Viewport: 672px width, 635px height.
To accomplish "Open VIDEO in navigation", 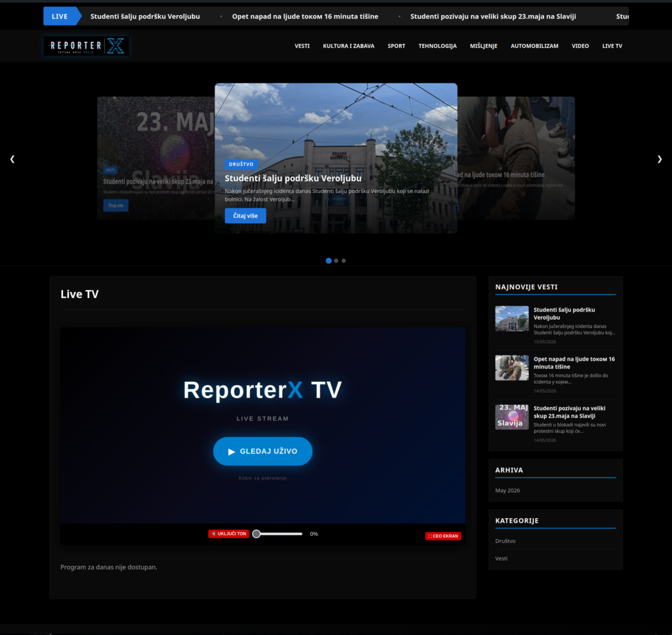I will pyautogui.click(x=580, y=46).
